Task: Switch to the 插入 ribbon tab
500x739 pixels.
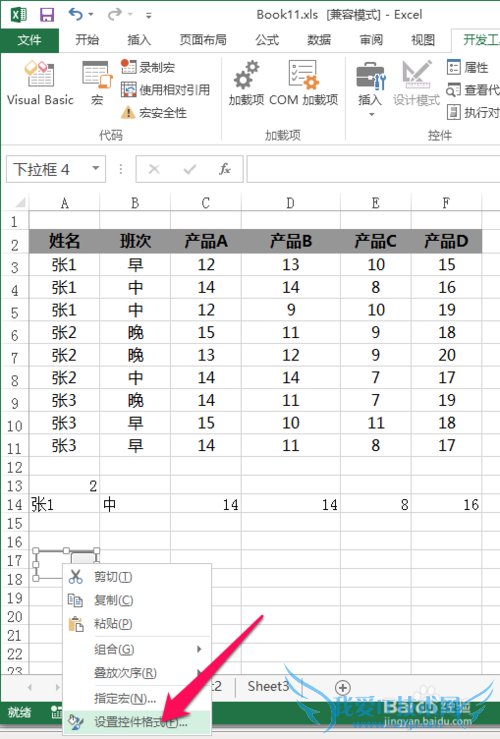Action: pos(139,40)
